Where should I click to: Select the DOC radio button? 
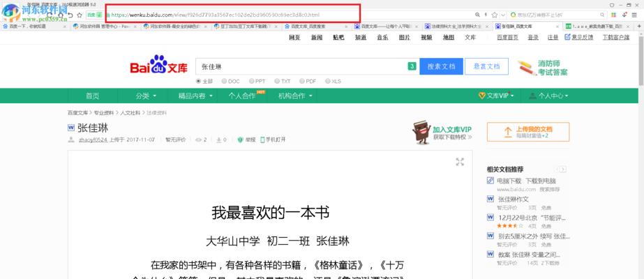coord(224,81)
